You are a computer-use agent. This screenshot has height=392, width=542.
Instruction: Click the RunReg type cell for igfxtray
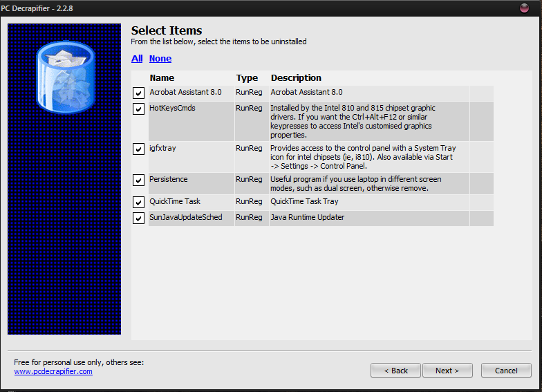click(252, 156)
